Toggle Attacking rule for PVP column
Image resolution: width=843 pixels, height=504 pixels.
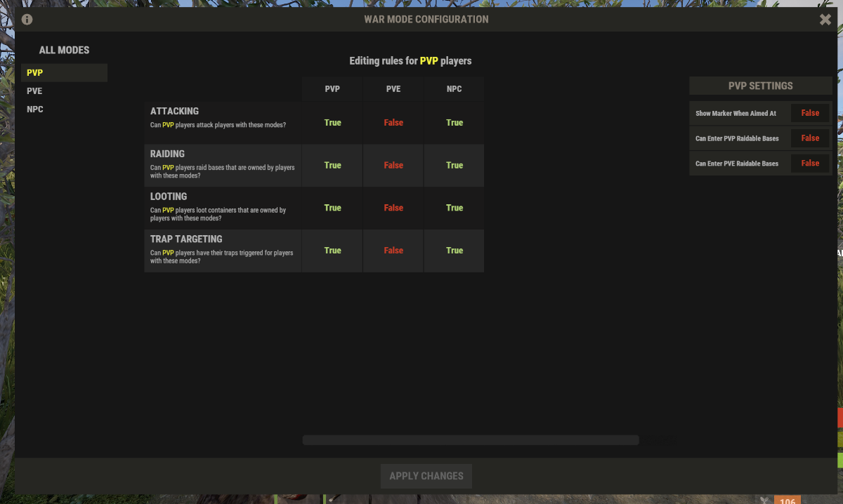(x=332, y=123)
